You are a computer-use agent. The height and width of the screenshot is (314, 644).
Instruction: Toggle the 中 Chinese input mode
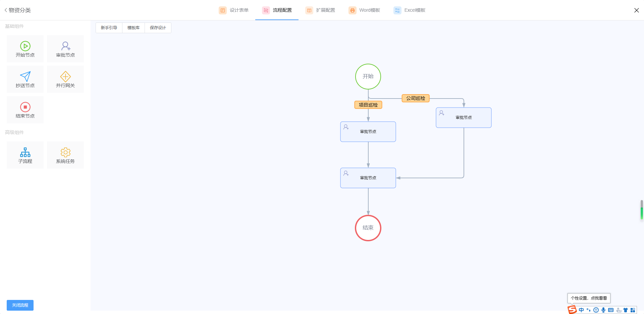pyautogui.click(x=581, y=310)
